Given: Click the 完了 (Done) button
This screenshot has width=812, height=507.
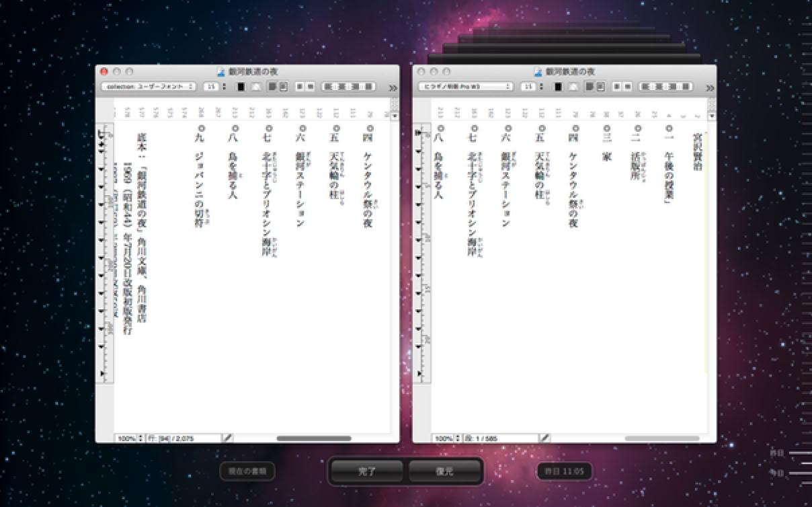Looking at the screenshot, I should [366, 471].
